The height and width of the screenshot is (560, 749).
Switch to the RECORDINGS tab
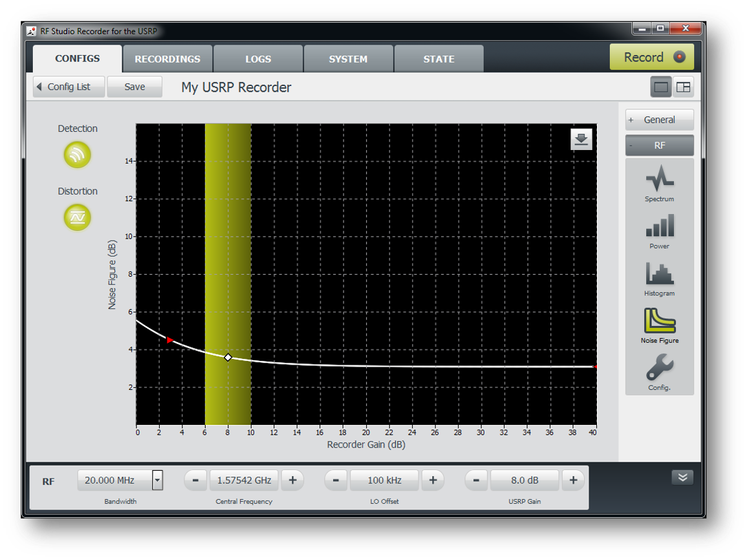pyautogui.click(x=168, y=59)
